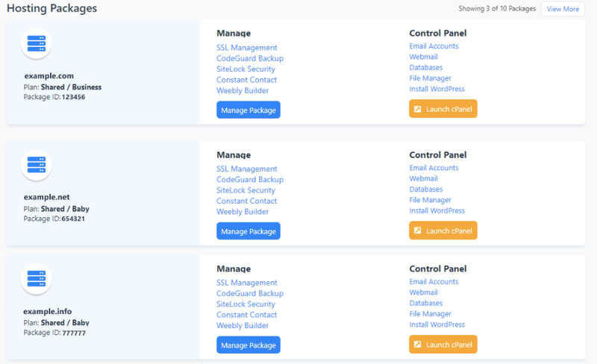View More hosting packages
This screenshot has width=597, height=364.
[563, 9]
